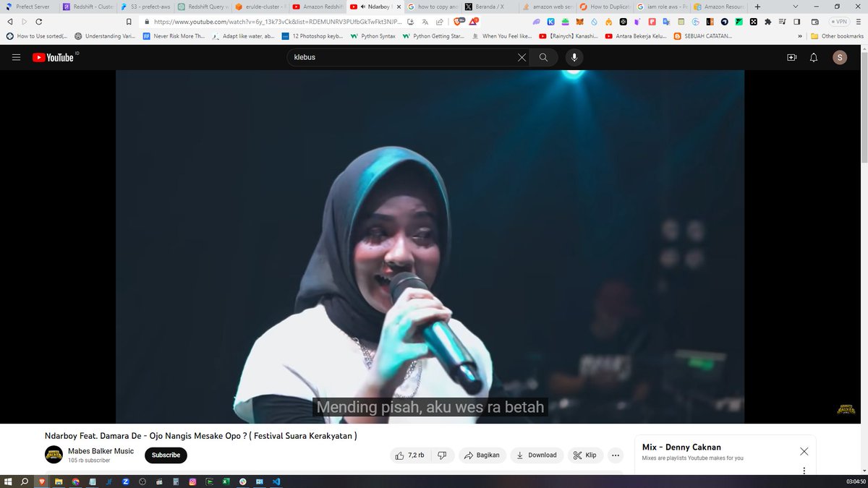Open the Mabes Balker Music channel name
The width and height of the screenshot is (868, 488).
101,451
